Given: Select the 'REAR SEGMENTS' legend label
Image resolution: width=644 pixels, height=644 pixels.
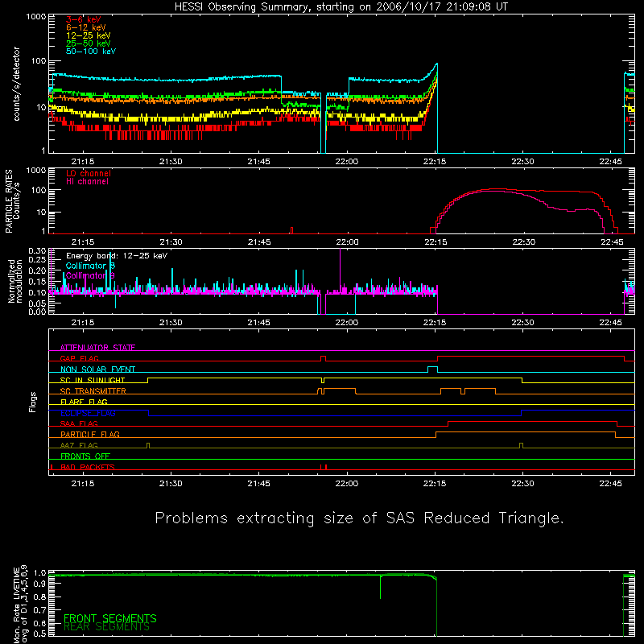Looking at the screenshot, I should pos(107,627).
